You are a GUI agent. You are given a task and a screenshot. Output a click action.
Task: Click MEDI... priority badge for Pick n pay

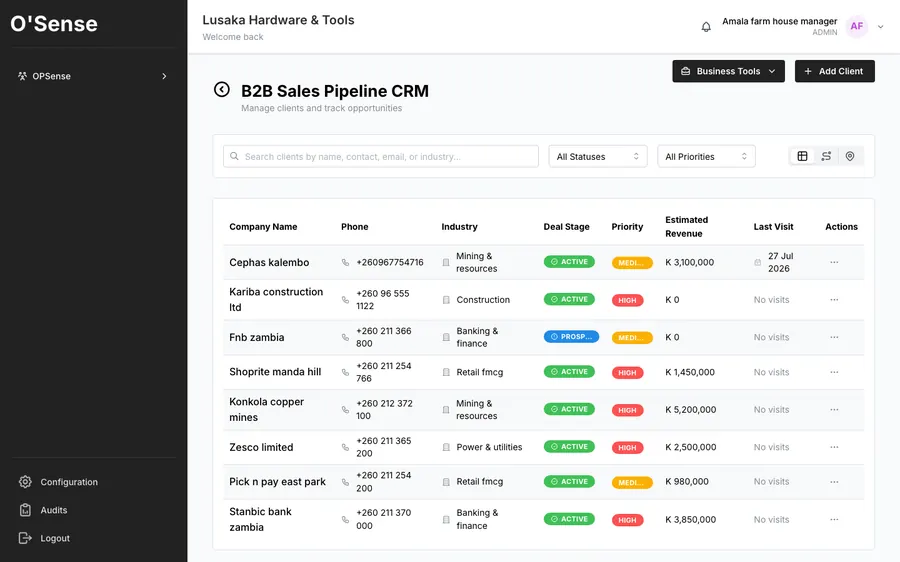point(632,482)
